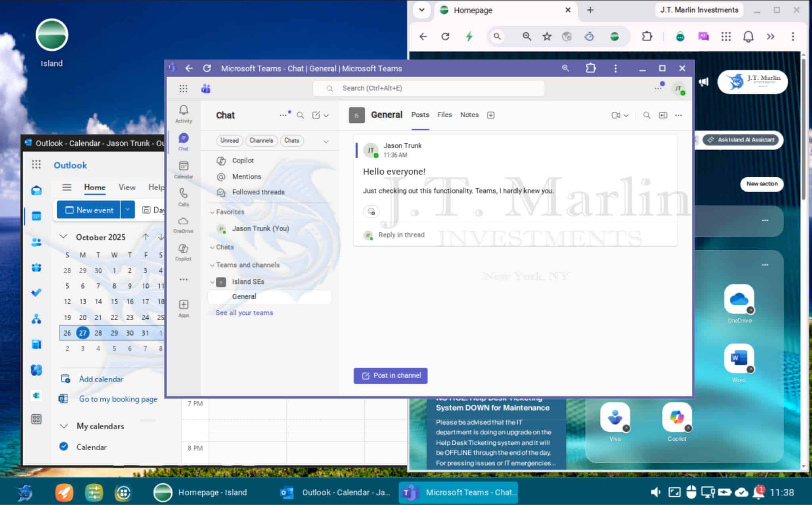Click the Teams search box
Image resolution: width=812 pixels, height=505 pixels.
[x=428, y=88]
